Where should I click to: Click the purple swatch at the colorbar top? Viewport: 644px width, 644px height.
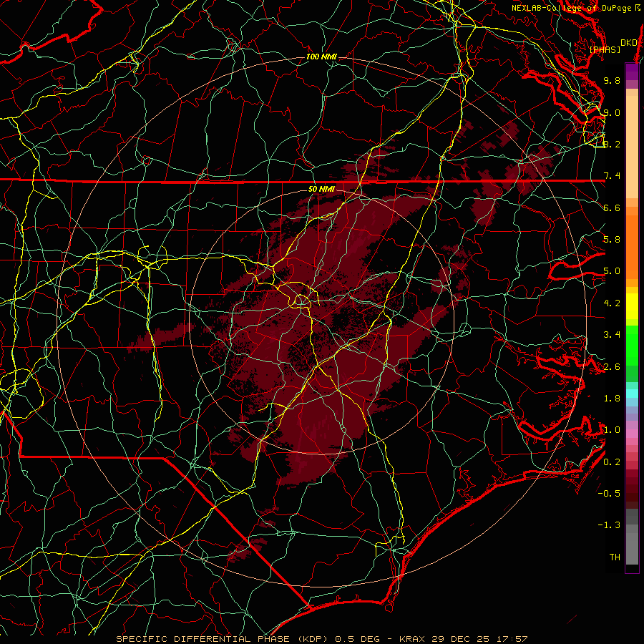coord(632,72)
